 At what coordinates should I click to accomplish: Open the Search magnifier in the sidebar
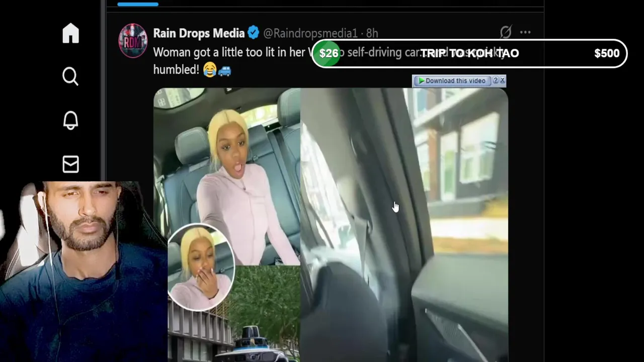[x=70, y=77]
